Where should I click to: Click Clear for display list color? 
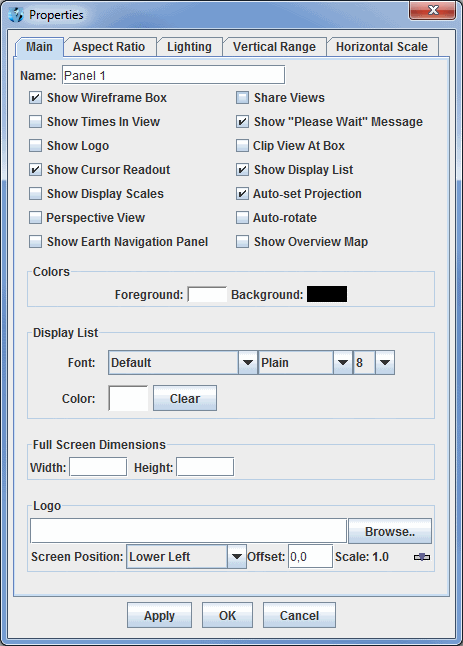coord(185,398)
